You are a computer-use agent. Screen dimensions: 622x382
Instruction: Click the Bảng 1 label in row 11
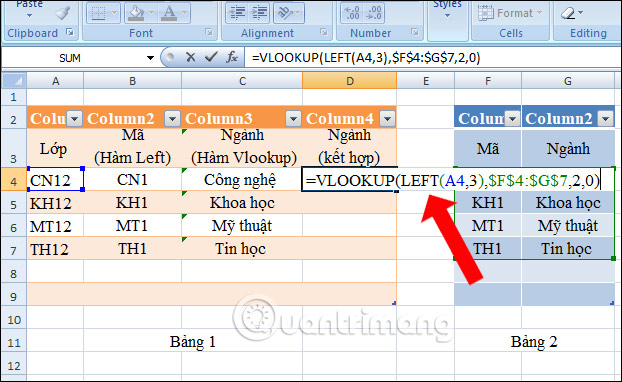[x=193, y=342]
